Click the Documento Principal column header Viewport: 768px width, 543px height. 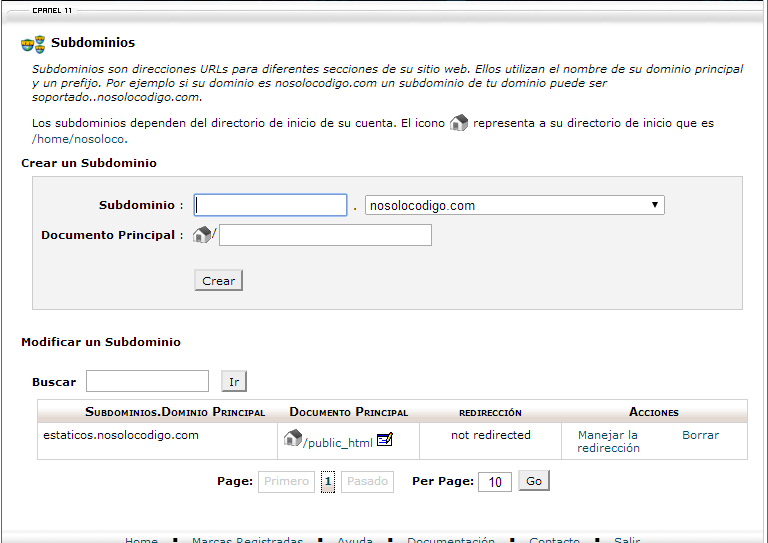[x=349, y=412]
